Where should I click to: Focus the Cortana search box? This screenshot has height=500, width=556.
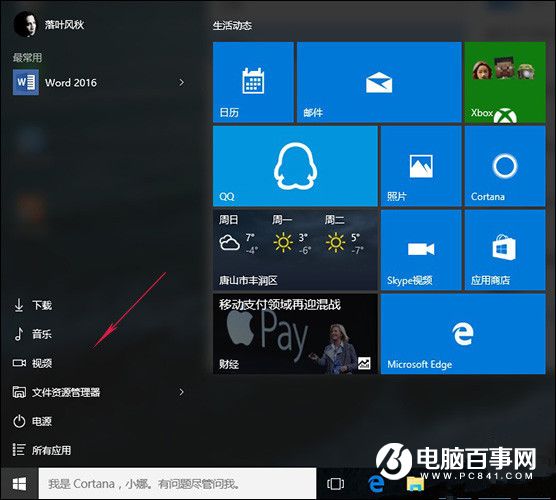click(x=177, y=484)
